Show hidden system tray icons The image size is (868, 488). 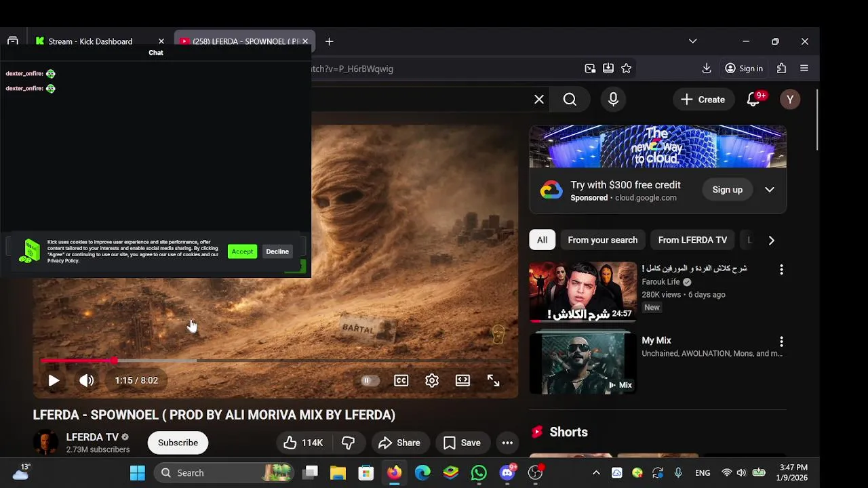pos(596,473)
